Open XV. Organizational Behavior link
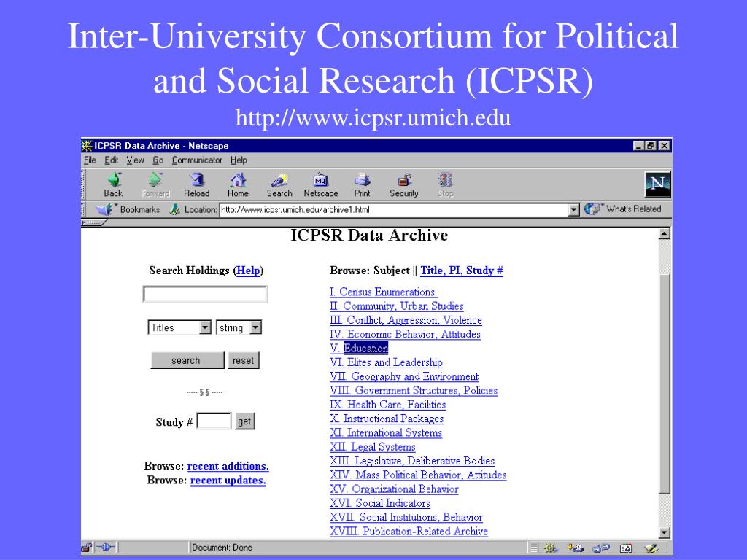 pyautogui.click(x=394, y=489)
